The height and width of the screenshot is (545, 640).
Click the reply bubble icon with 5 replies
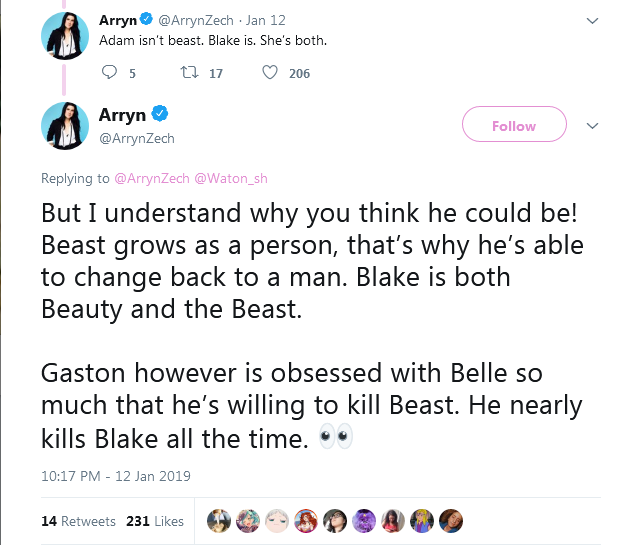109,73
